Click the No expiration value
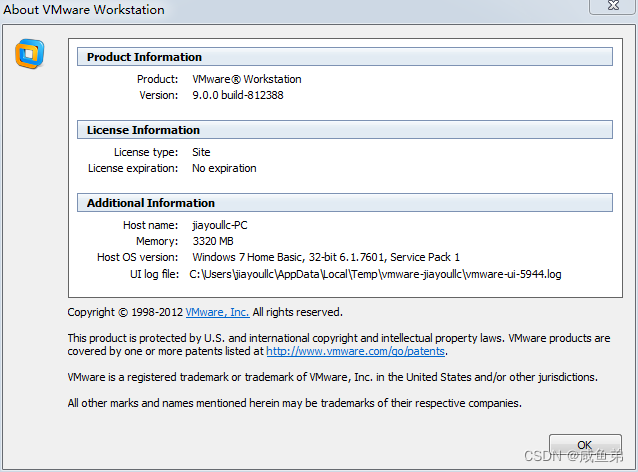This screenshot has height=472, width=638. 224,168
